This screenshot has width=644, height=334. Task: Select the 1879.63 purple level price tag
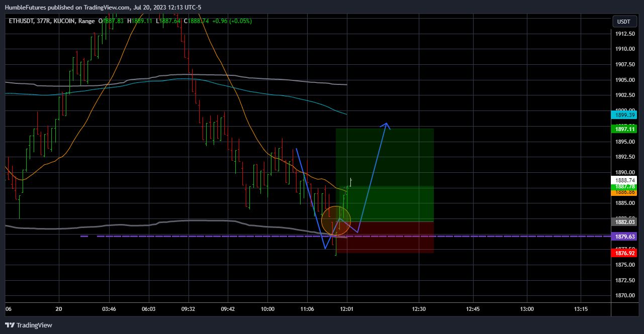[624, 237]
